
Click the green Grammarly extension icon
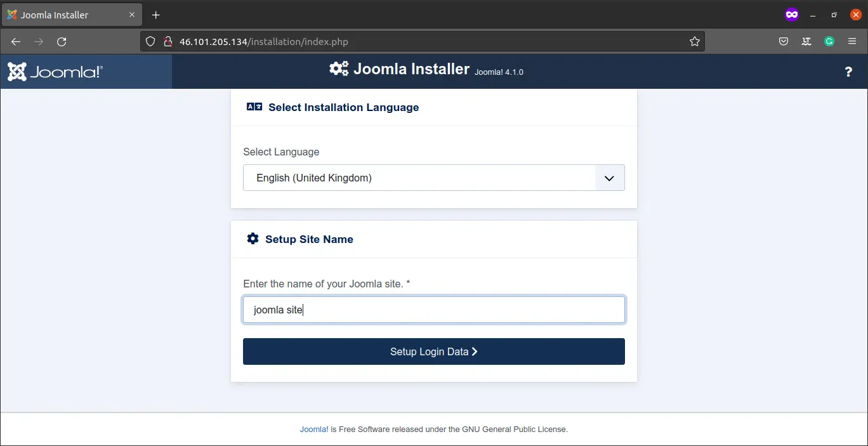click(829, 42)
